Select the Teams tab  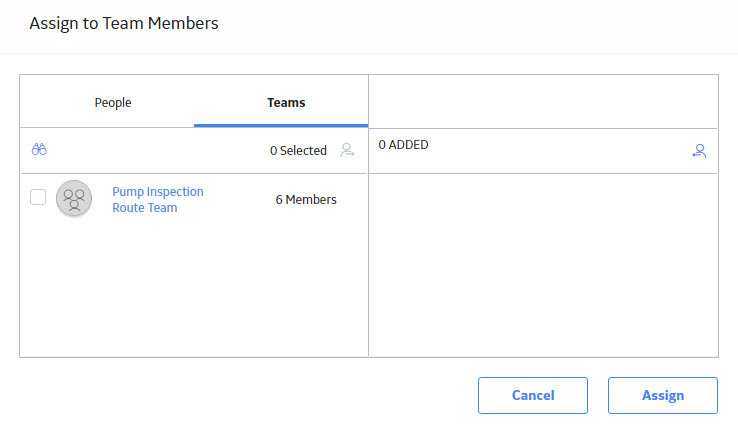pyautogui.click(x=286, y=103)
